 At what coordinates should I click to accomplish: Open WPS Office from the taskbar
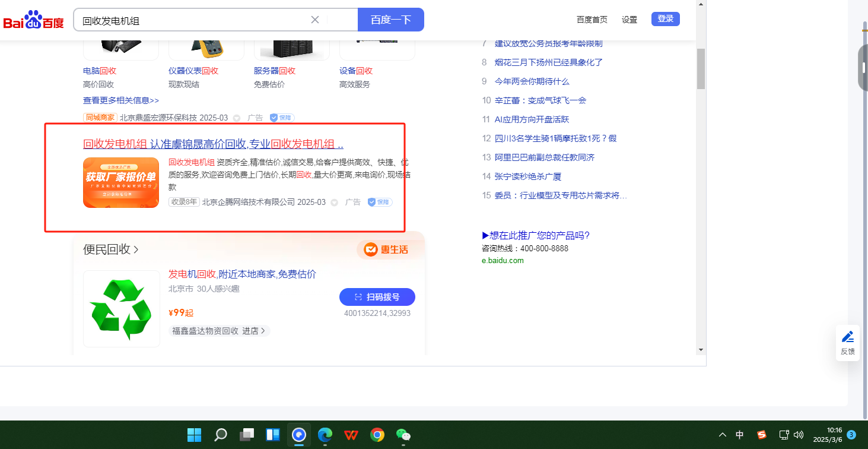tap(351, 435)
